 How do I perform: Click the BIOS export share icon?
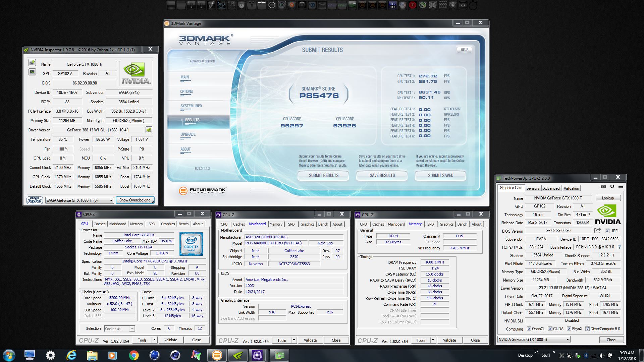(x=597, y=231)
